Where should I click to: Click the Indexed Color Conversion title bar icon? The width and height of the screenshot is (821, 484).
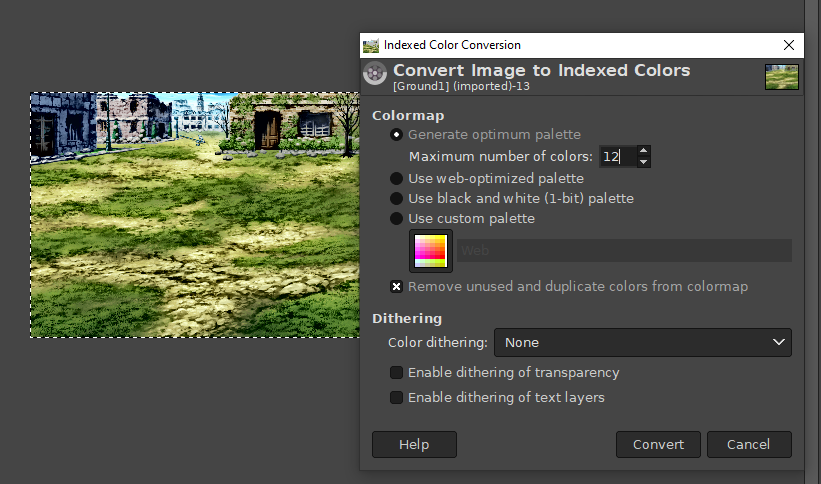point(371,46)
